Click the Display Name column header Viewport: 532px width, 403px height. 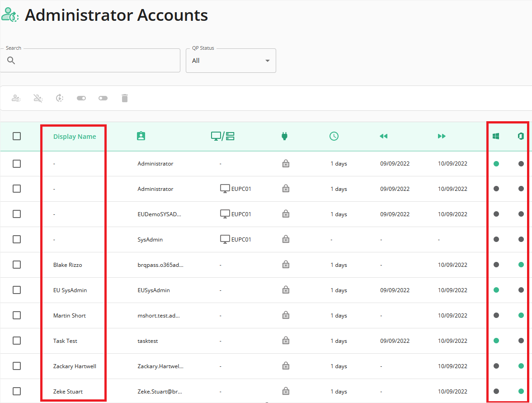(75, 137)
